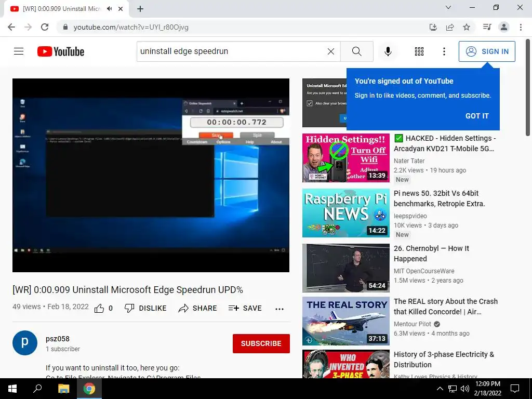Open 26. Chernobyl How It Happened title
This screenshot has width=532, height=399.
click(431, 254)
